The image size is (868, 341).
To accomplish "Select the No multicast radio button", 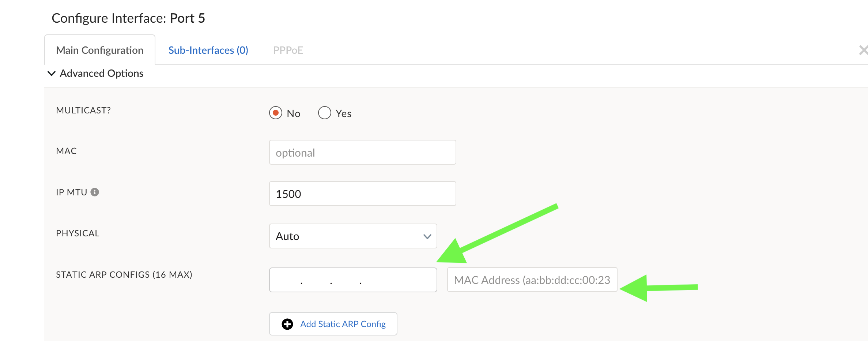I will coord(276,113).
